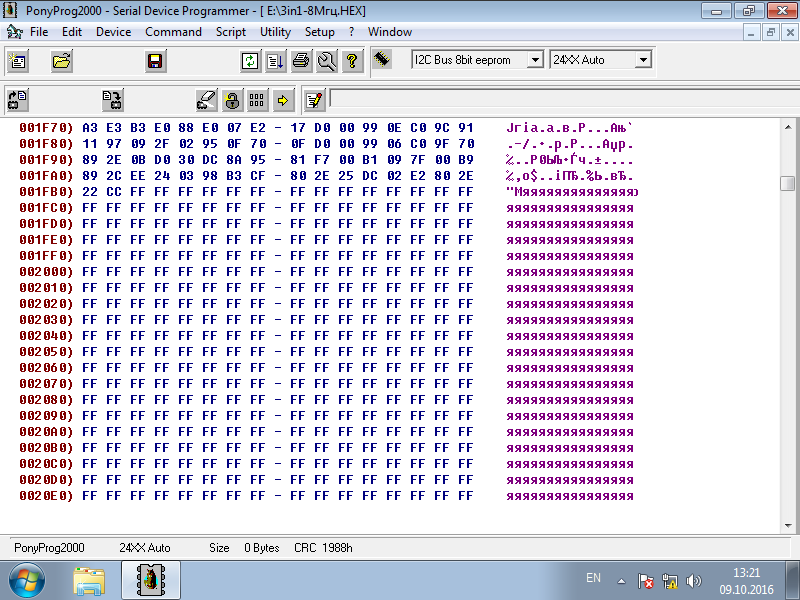Click the Write device toolbar icon
Viewport: 800px width, 600px height.
(x=112, y=100)
